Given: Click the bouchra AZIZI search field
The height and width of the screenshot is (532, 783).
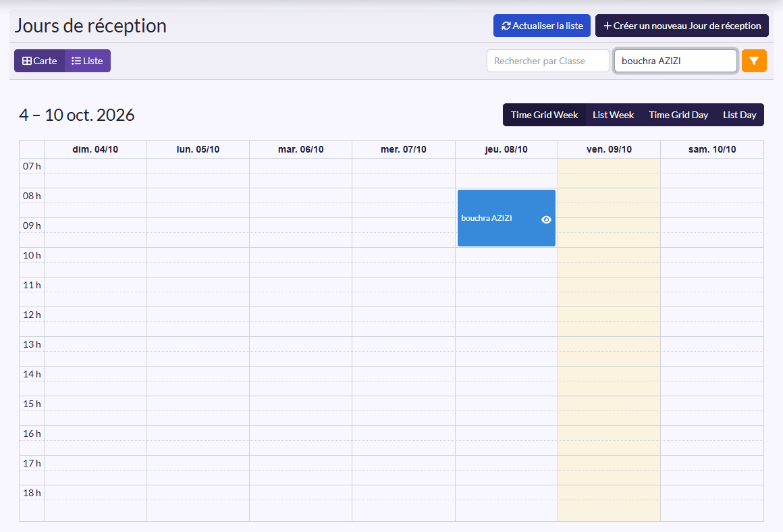Looking at the screenshot, I should click(x=675, y=61).
